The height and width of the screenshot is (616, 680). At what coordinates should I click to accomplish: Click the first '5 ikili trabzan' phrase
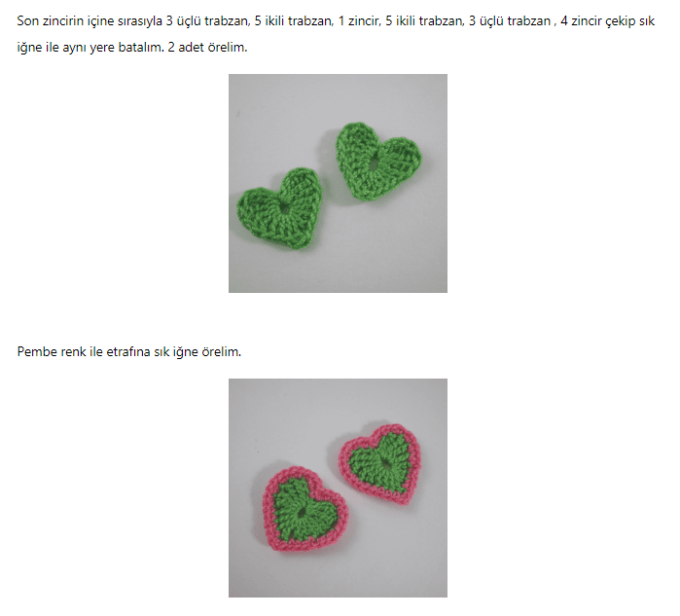[293, 20]
